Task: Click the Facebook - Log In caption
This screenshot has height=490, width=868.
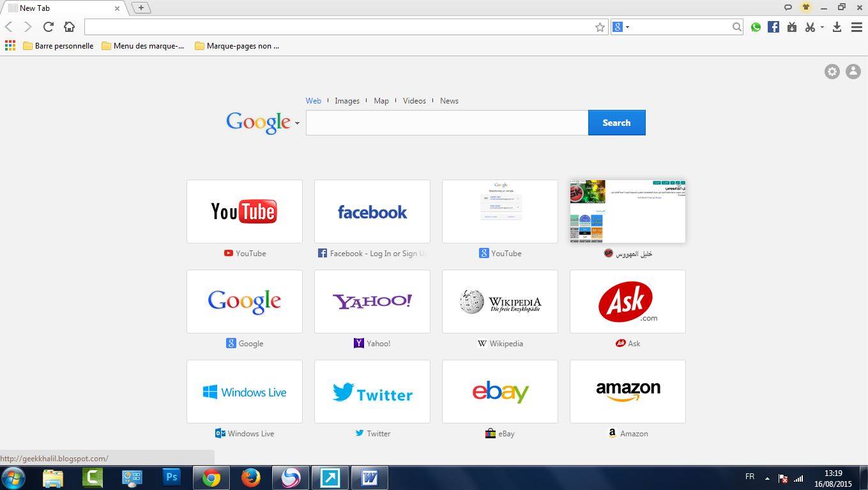Action: pos(372,253)
